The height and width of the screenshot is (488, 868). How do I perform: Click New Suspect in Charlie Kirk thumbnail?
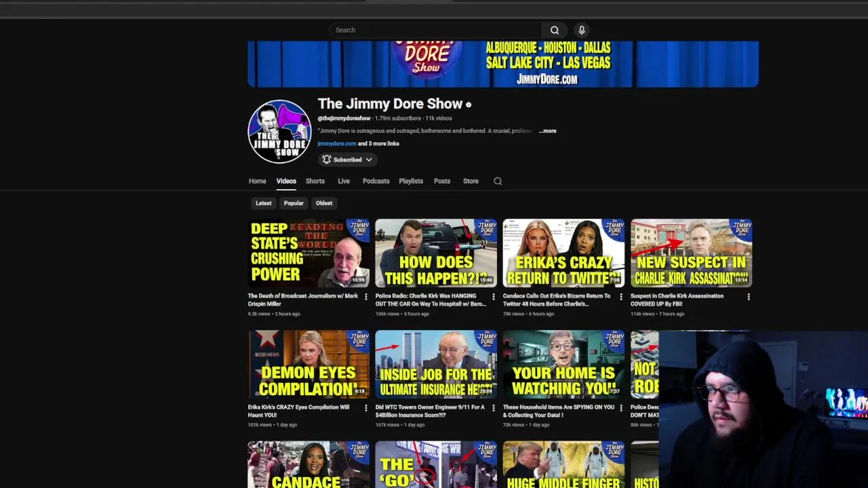click(x=691, y=253)
